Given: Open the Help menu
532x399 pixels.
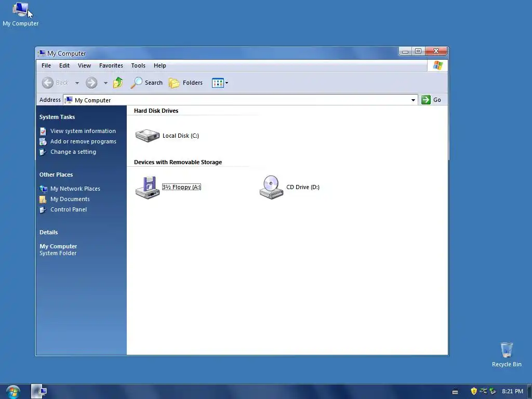Looking at the screenshot, I should point(160,65).
